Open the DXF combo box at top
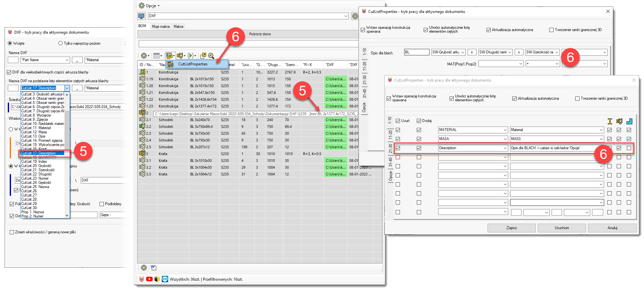644x290 pixels. tap(248, 16)
